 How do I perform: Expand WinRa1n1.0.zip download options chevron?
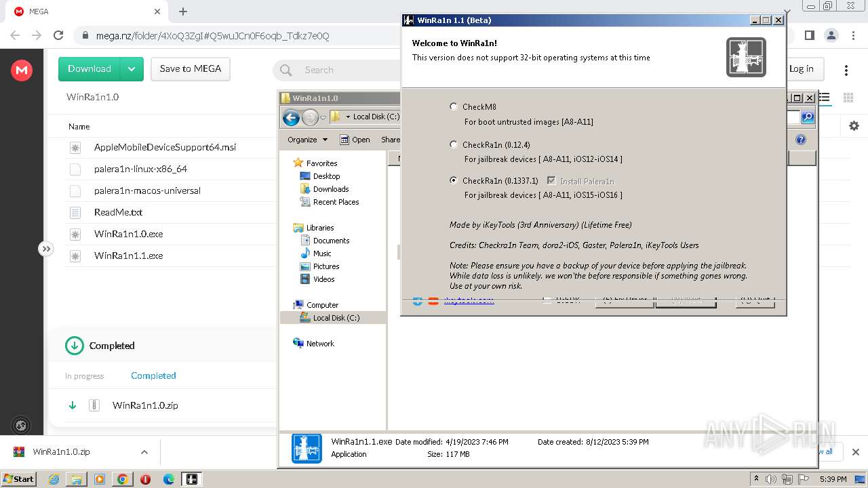pos(144,452)
